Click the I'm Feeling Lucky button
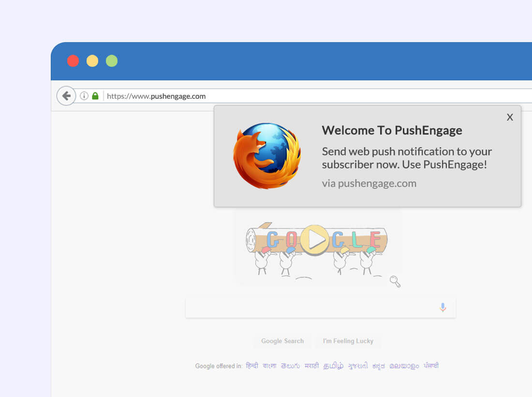Screen dimensions: 532x397 tap(348, 341)
